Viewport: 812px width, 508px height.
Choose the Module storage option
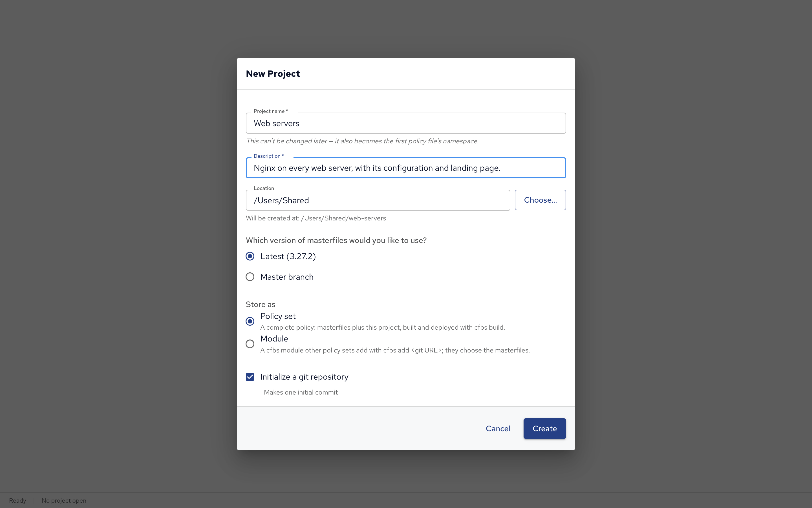[250, 344]
